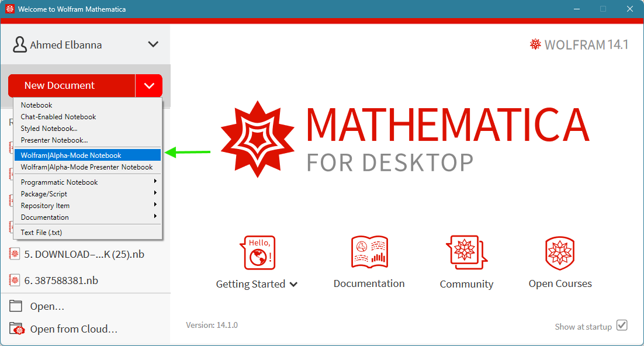644x346 pixels.
Task: Open the Documentation book icon
Action: pyautogui.click(x=369, y=252)
